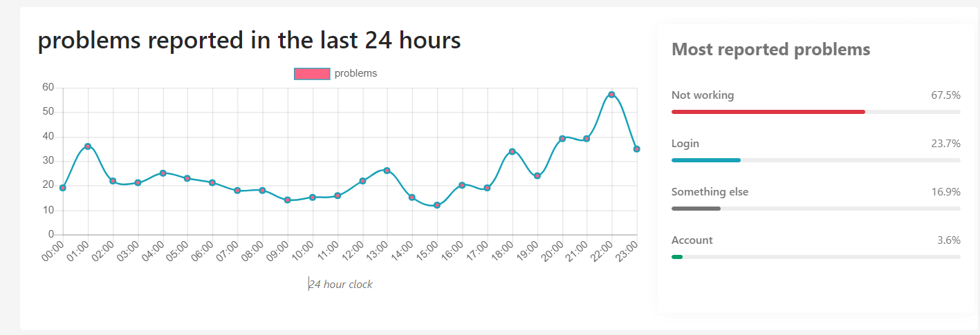Click the 20:00 data point
980x335 pixels.
[562, 139]
